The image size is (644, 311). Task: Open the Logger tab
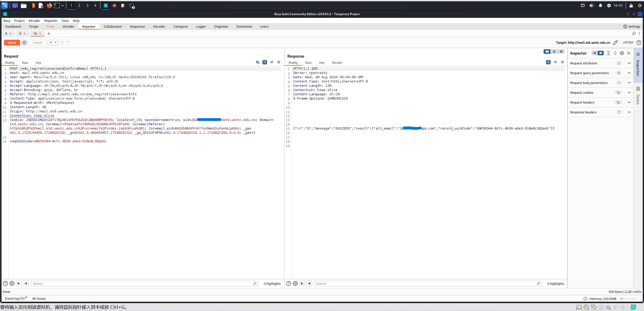(x=201, y=26)
